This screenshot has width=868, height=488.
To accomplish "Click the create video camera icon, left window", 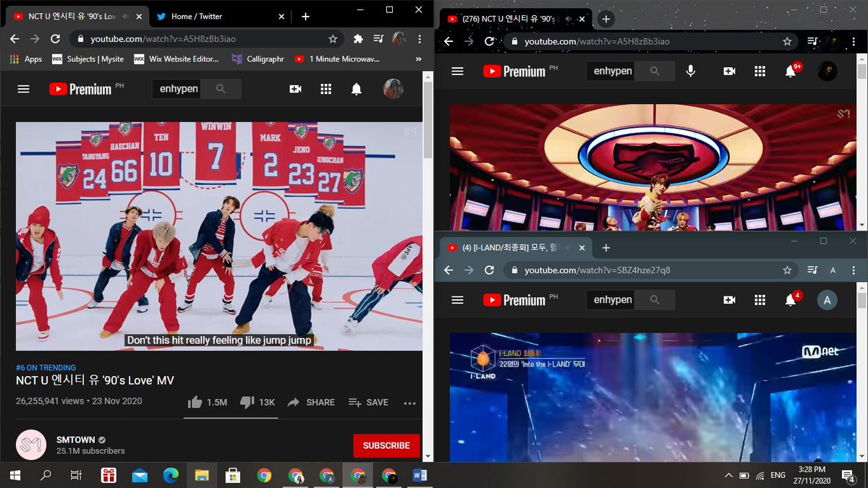I will click(x=295, y=89).
